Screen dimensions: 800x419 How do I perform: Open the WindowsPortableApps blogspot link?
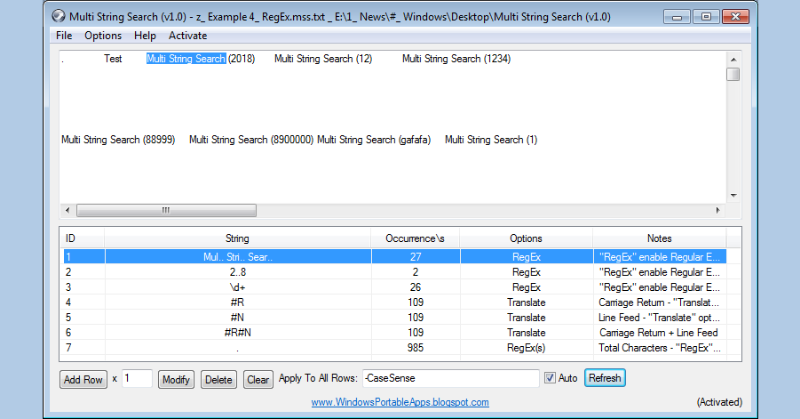pyautogui.click(x=400, y=402)
